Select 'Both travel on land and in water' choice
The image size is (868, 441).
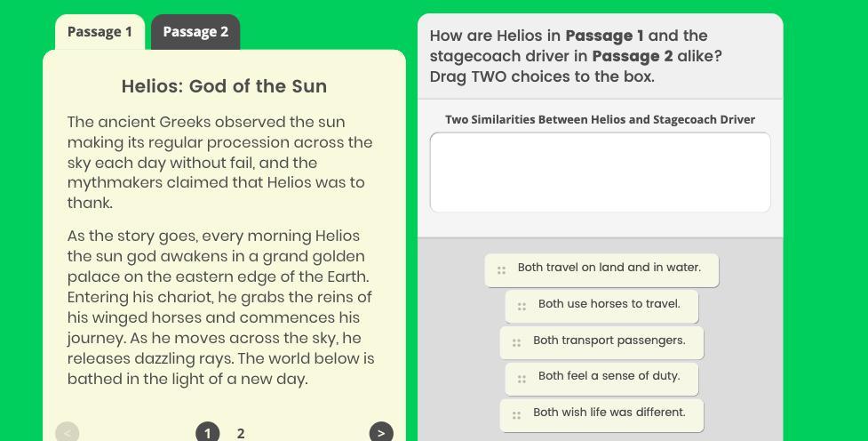point(609,268)
